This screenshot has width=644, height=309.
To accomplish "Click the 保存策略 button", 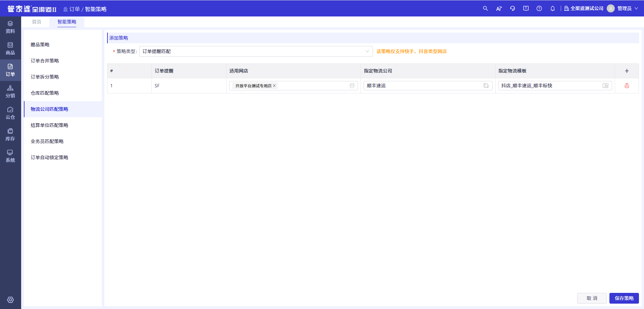I will pos(624,298).
